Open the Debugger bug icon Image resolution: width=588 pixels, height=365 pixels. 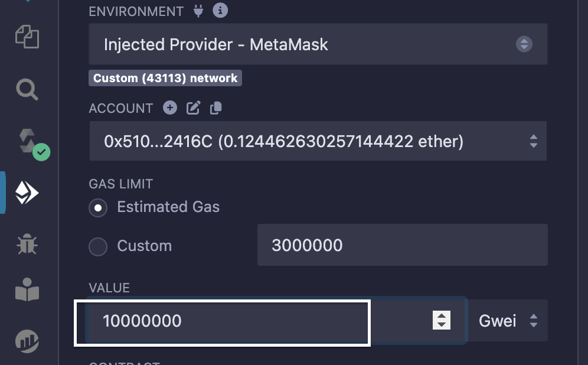[27, 243]
